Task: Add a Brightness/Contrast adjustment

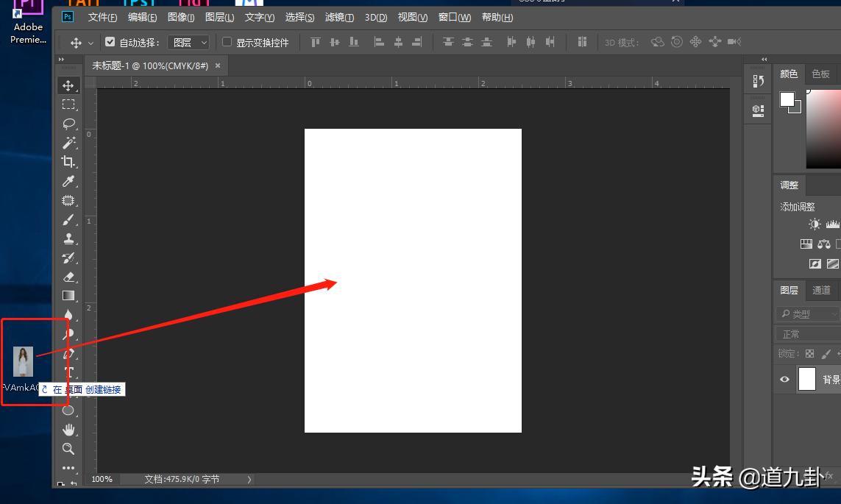Action: 815,224
